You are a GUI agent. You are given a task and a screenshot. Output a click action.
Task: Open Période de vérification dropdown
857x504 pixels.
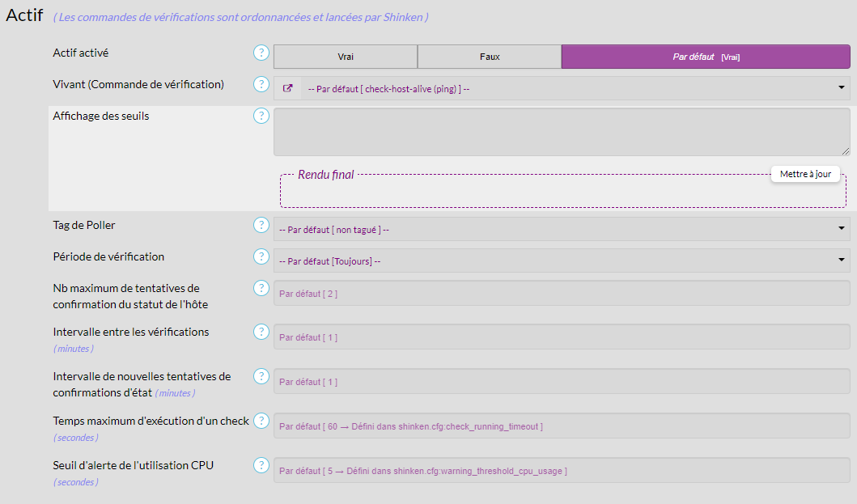[x=562, y=260]
